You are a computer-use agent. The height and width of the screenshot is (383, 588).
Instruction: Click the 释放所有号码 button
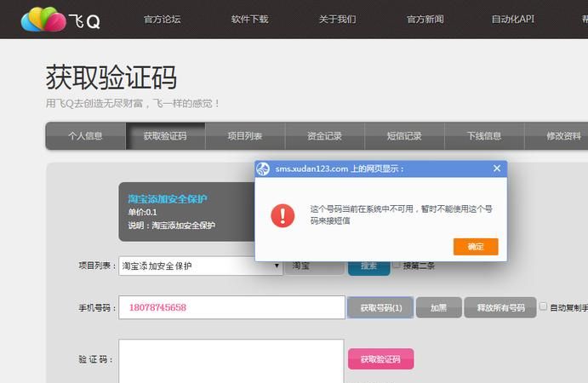click(500, 307)
